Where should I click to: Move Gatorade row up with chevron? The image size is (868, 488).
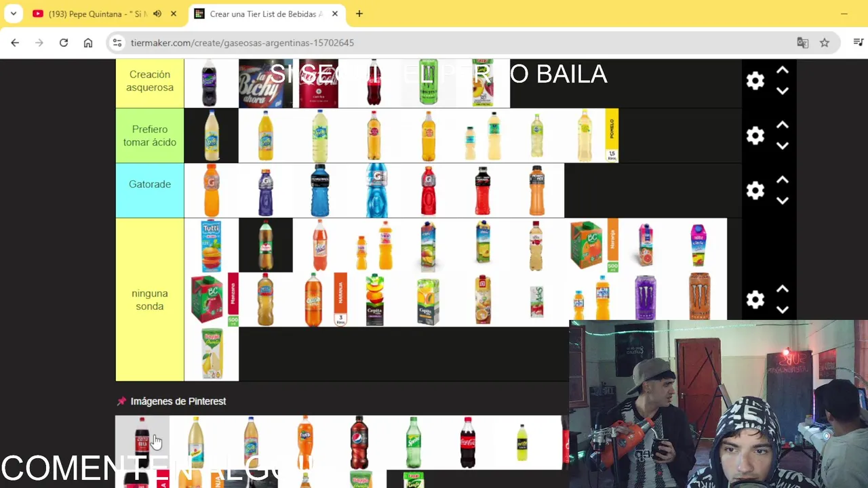click(x=782, y=180)
